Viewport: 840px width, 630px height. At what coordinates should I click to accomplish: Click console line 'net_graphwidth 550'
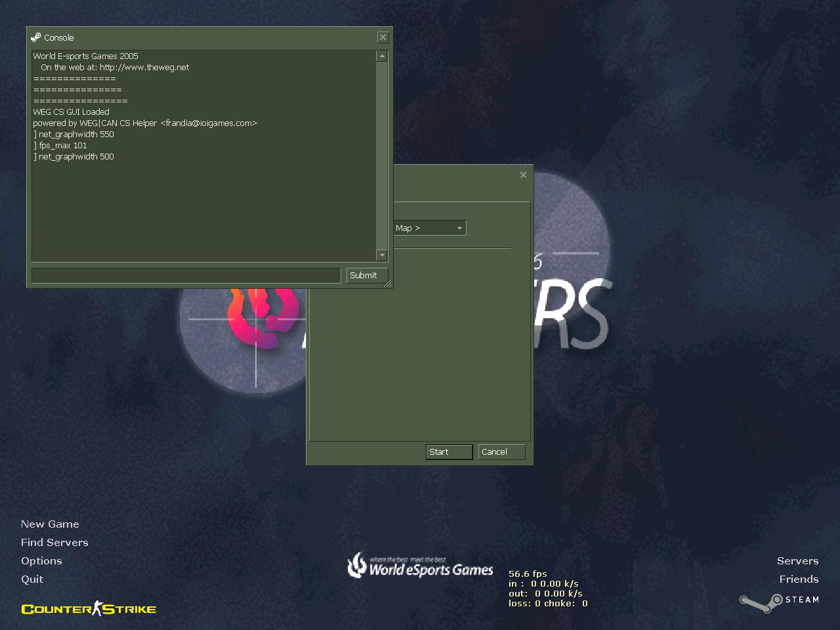tap(73, 135)
